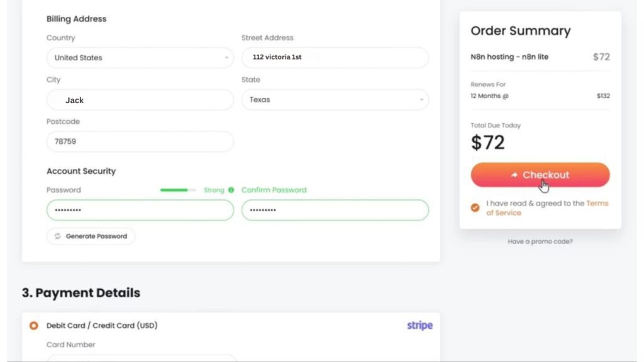This screenshot has width=644, height=362.
Task: Click the arrow icon on Checkout button
Action: click(514, 175)
